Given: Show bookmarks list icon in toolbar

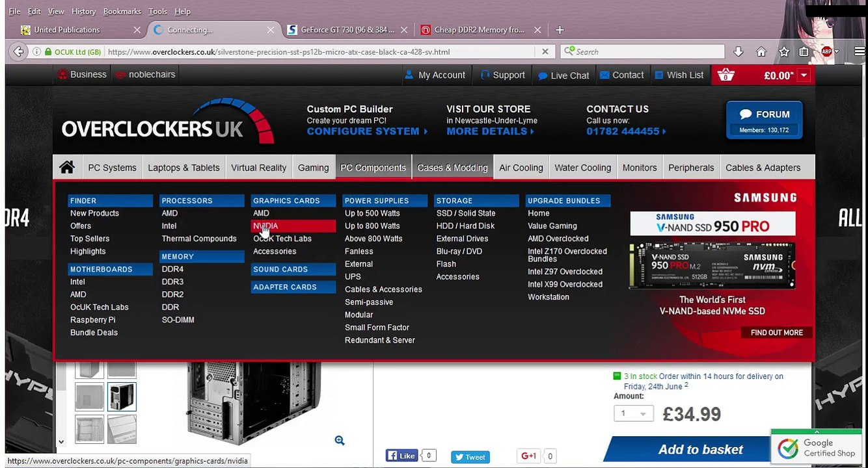Looking at the screenshot, I should [804, 52].
